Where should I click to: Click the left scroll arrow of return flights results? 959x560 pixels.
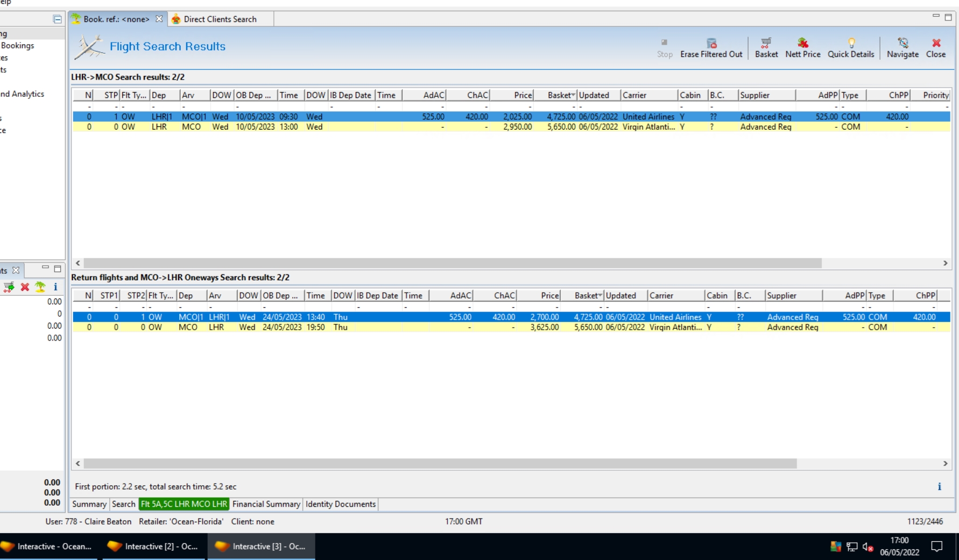coord(78,464)
